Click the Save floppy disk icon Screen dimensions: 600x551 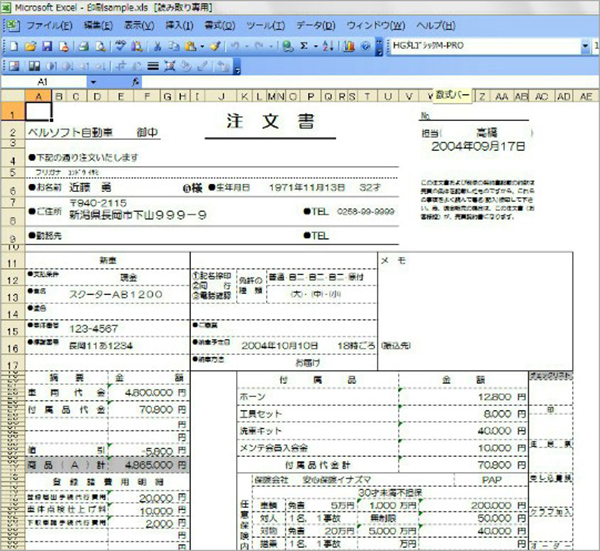tap(45, 46)
